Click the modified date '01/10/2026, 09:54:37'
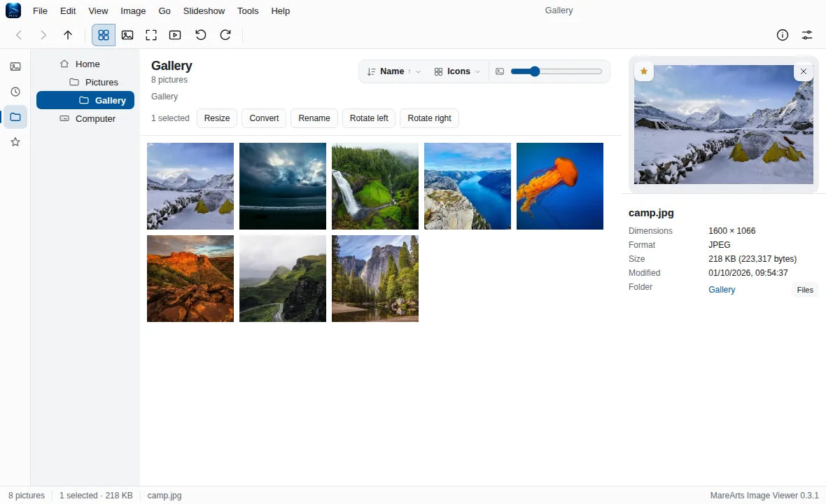The width and height of the screenshot is (826, 504). 748,273
